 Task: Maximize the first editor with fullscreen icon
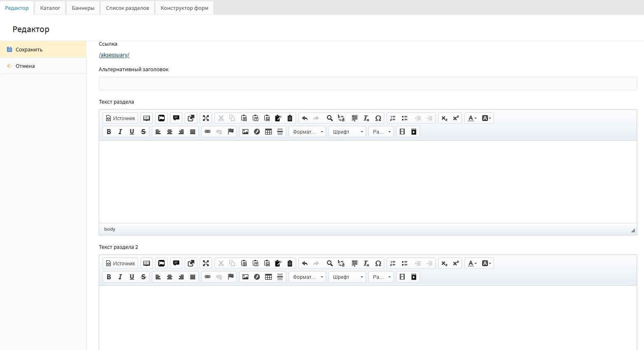click(x=206, y=118)
